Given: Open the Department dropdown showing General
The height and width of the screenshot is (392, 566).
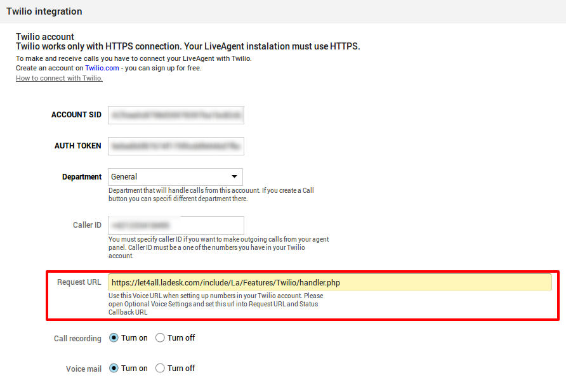Looking at the screenshot, I should [175, 177].
